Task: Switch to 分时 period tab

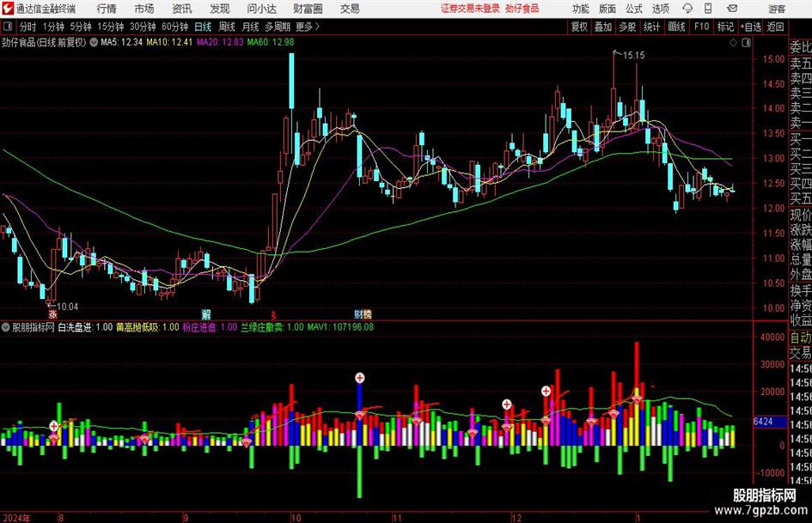Action: click(x=27, y=27)
